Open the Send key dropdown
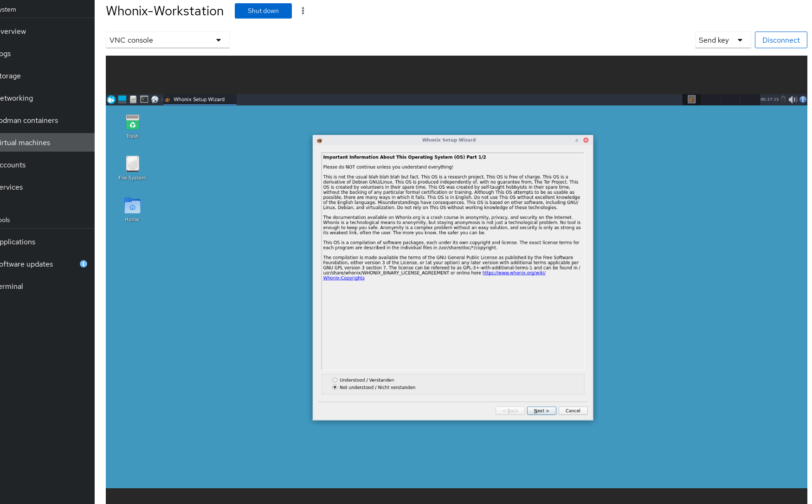 click(722, 40)
